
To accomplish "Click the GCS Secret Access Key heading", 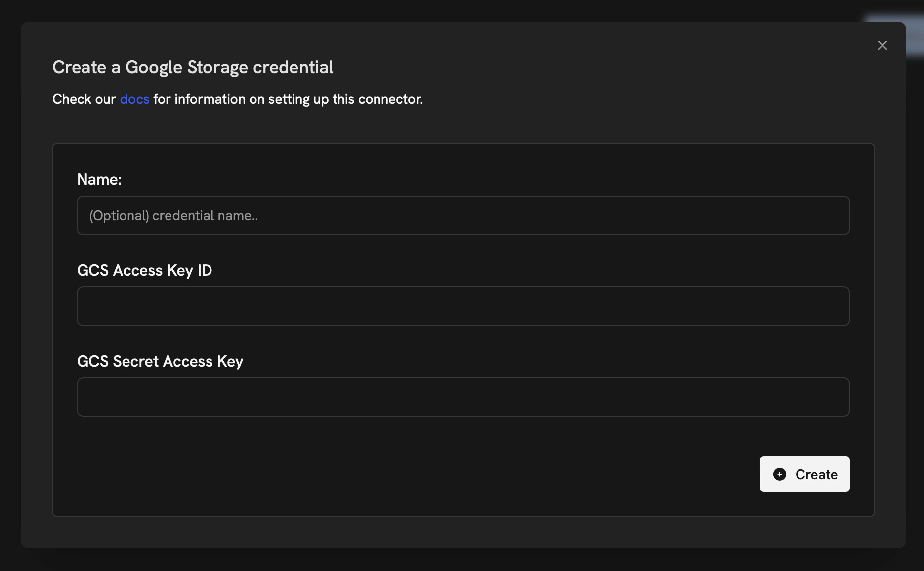I will pos(160,361).
